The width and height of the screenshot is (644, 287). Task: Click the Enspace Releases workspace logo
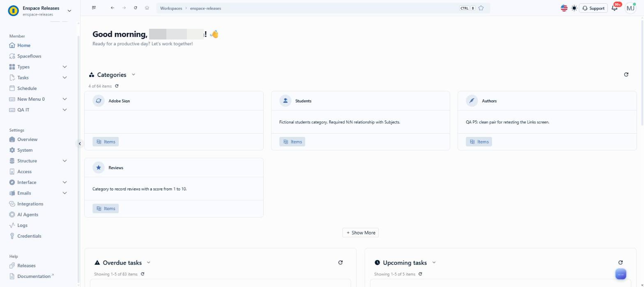point(13,11)
